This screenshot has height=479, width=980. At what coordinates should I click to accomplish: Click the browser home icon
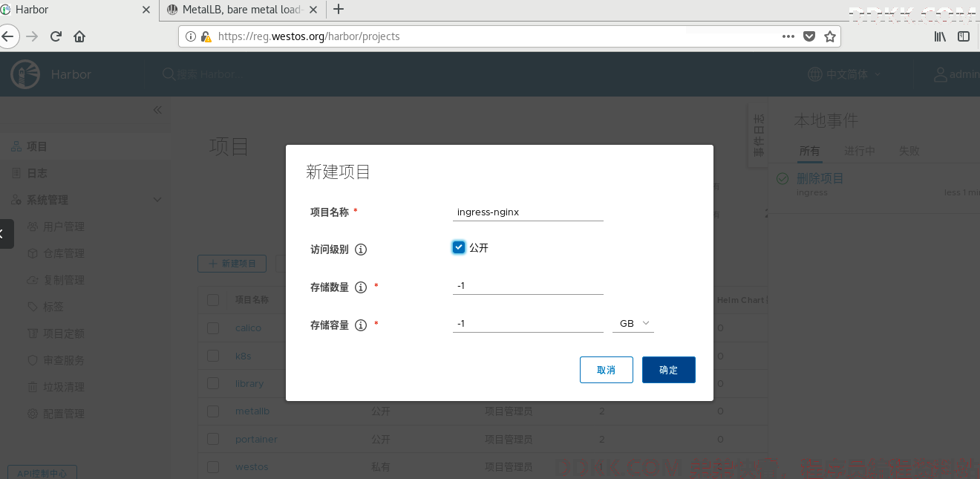(79, 36)
